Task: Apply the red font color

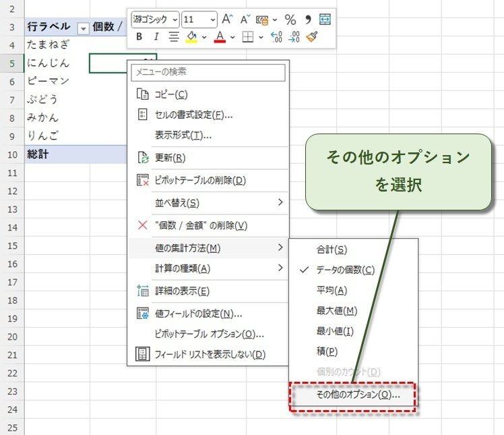Action: point(220,36)
